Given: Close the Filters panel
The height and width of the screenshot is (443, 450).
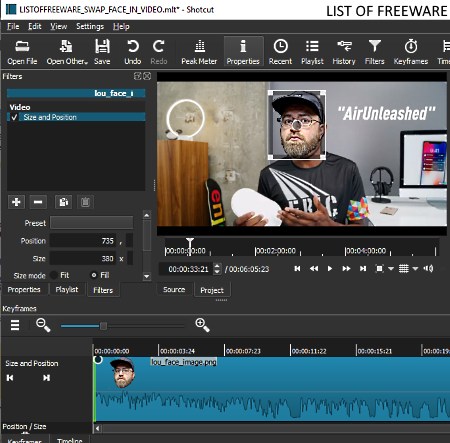Looking at the screenshot, I should click(147, 76).
